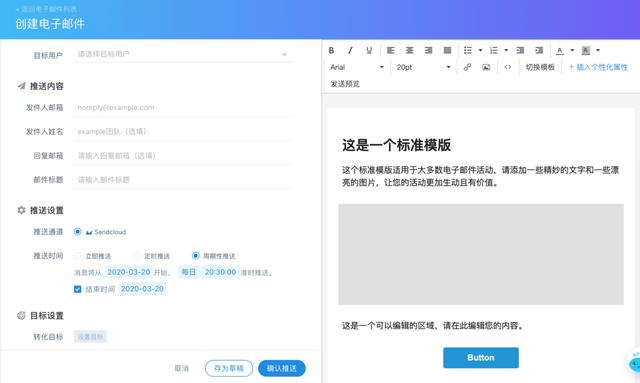Open text color picker dropdown arrow
This screenshot has width=640, height=383.
pos(572,50)
